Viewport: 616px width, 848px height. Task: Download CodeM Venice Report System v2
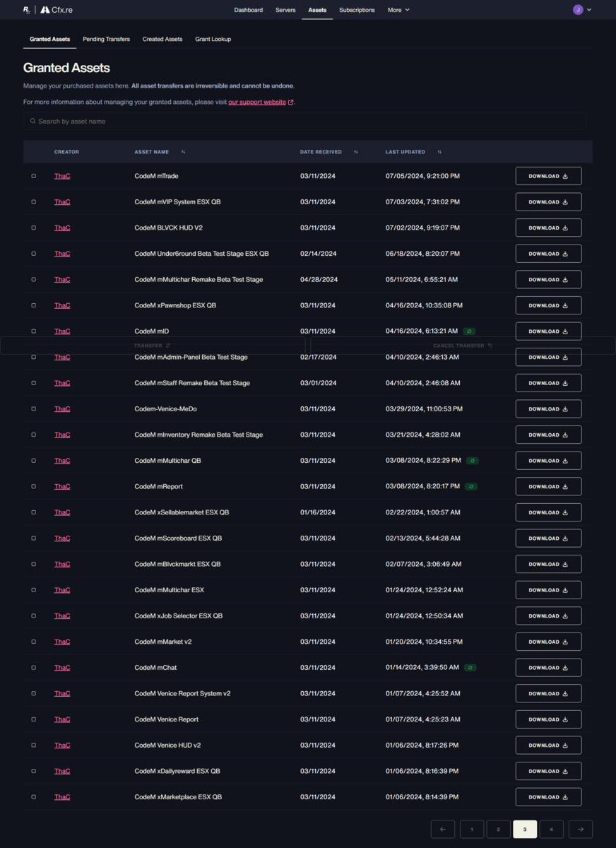coord(548,693)
